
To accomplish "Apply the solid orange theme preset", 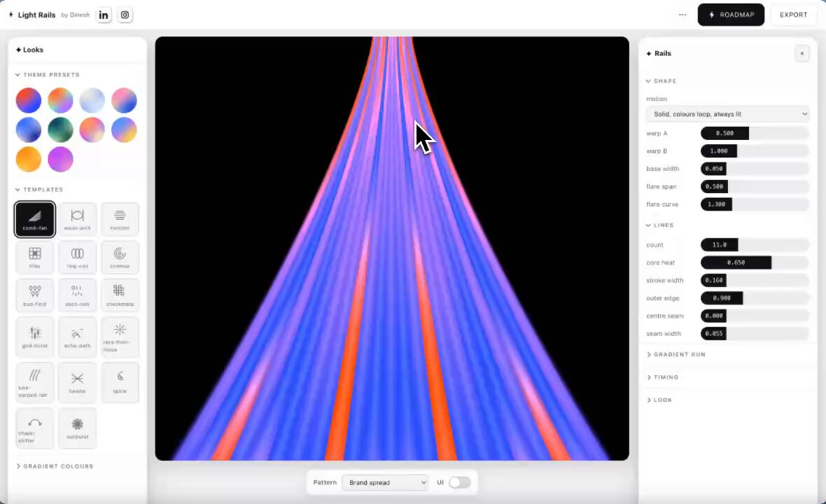I will (x=29, y=159).
